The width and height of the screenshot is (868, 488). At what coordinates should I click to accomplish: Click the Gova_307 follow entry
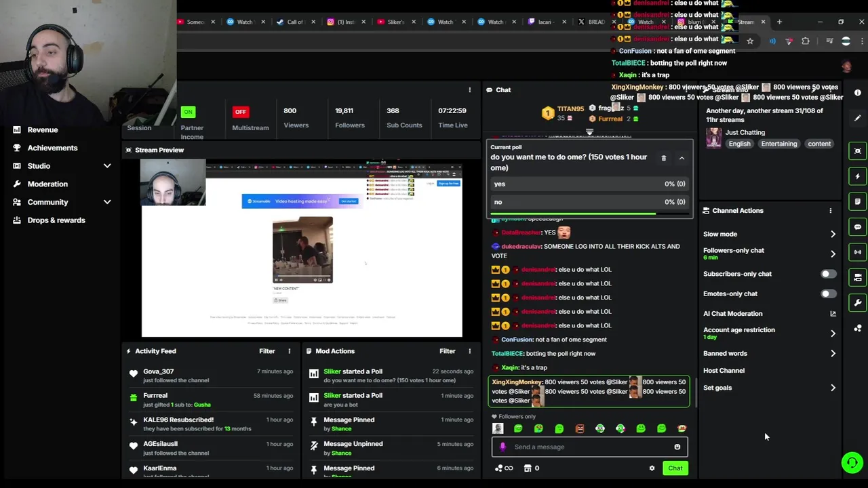(x=211, y=375)
